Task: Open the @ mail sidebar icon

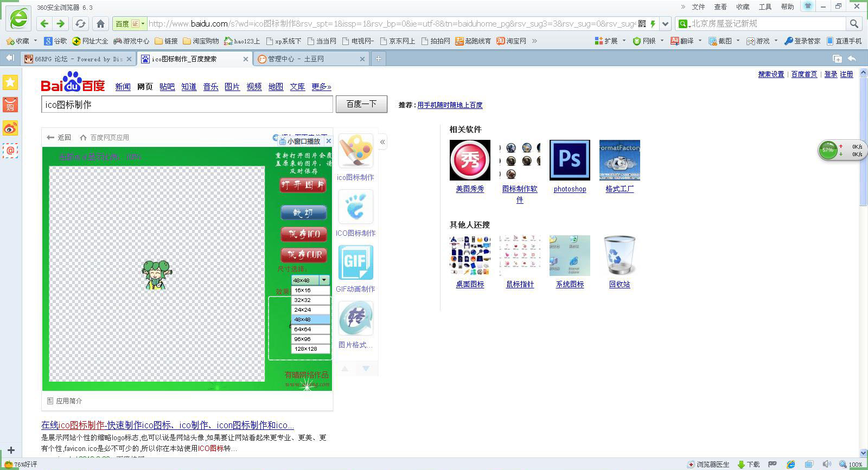Action: pyautogui.click(x=10, y=151)
